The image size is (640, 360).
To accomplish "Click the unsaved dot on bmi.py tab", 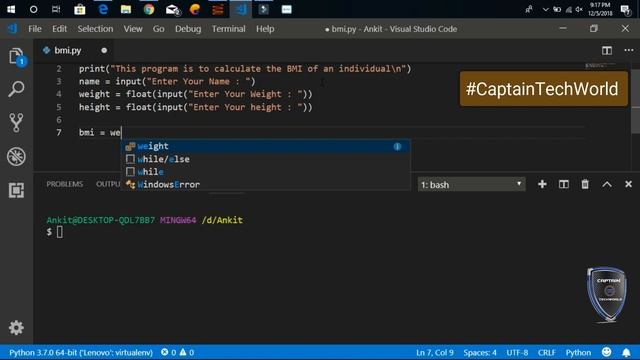I will pos(104,51).
